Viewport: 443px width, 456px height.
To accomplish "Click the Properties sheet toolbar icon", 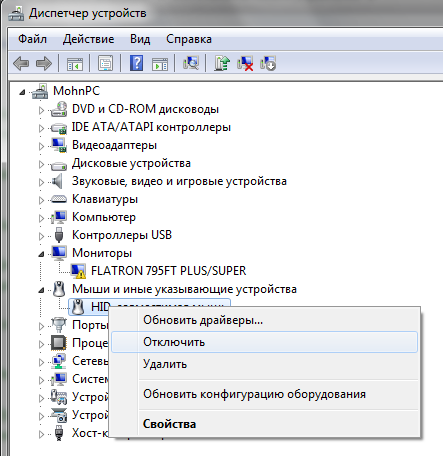I will [x=105, y=63].
